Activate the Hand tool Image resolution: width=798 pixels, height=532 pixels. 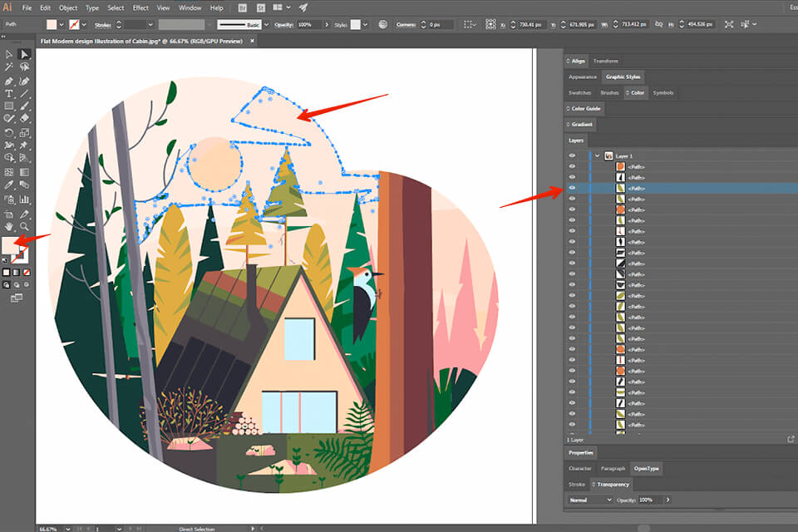9,225
